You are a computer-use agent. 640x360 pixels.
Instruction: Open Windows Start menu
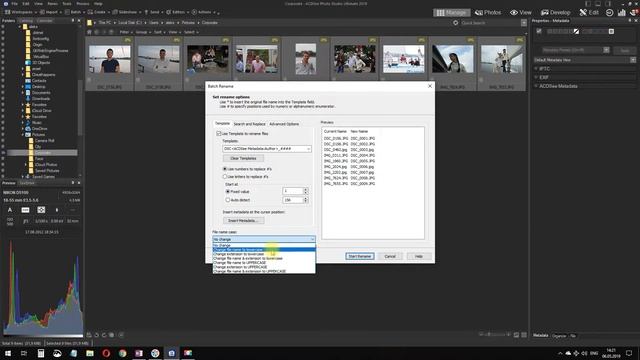(7, 353)
